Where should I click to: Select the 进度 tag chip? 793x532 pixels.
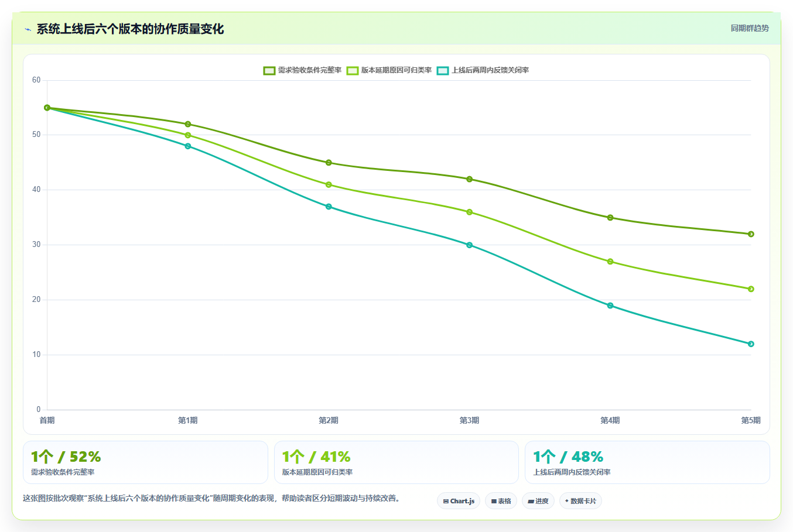click(x=538, y=501)
